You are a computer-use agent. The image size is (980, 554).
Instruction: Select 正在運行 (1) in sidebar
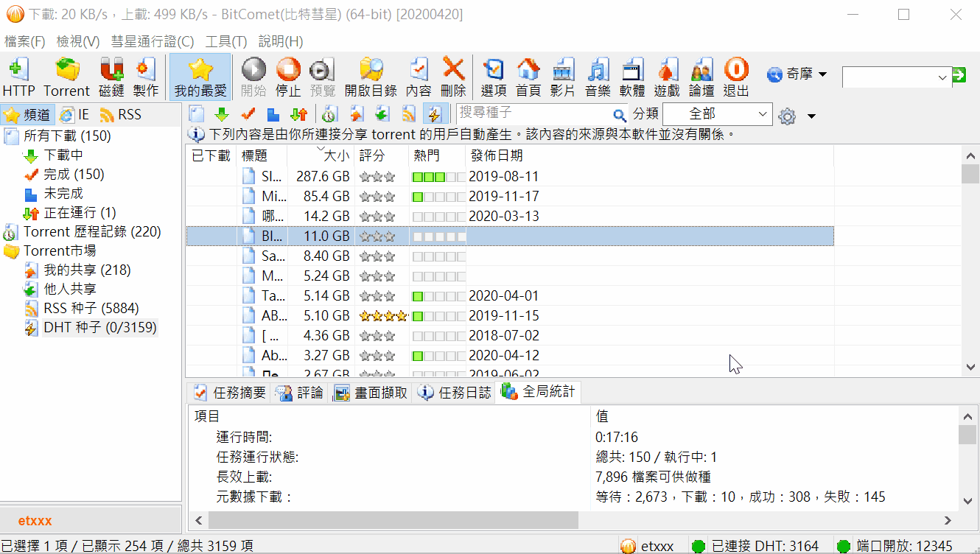pyautogui.click(x=80, y=213)
